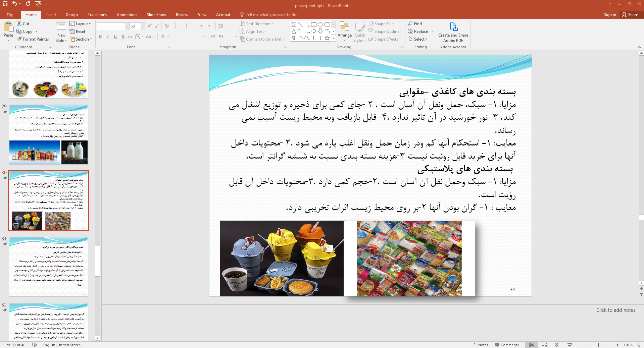The height and width of the screenshot is (348, 644).
Task: Open Comments pane from status bar
Action: click(507, 345)
